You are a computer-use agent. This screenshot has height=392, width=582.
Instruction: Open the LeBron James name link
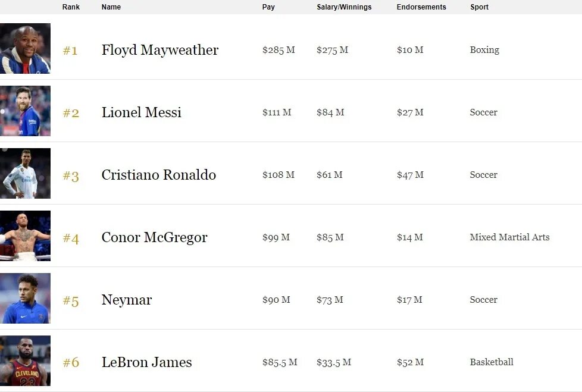point(146,362)
